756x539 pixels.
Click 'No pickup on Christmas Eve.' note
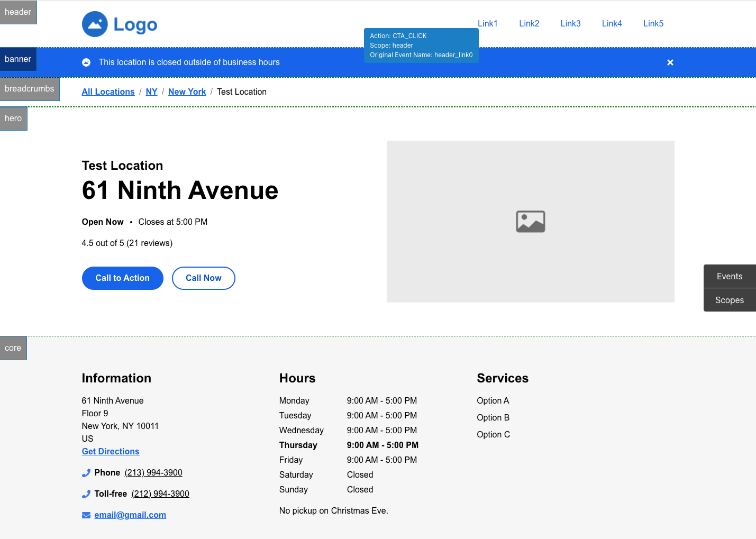[334, 511]
